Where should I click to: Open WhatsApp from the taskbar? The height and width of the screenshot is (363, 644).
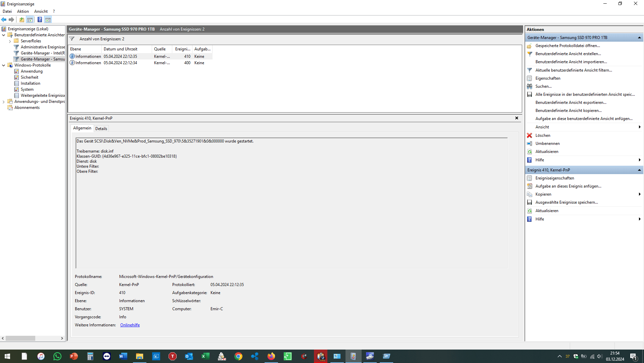coord(57,356)
